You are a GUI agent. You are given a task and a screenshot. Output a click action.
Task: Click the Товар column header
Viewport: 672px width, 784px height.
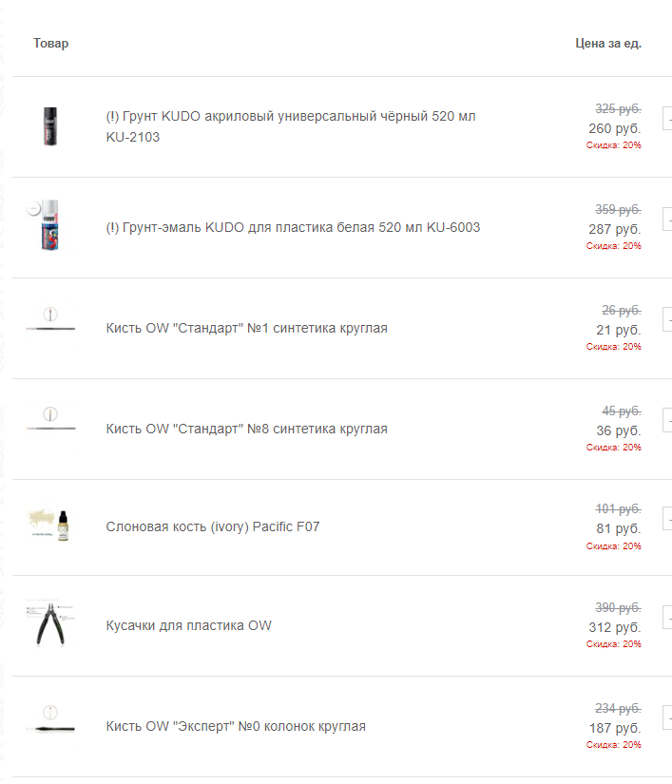click(51, 43)
